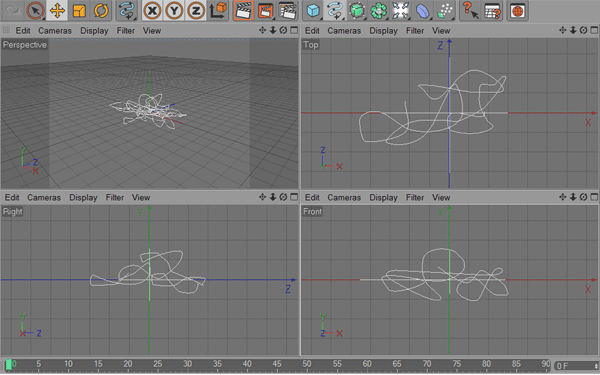The image size is (600, 375).
Task: Click the Live Selection arrow tool
Action: 35,10
